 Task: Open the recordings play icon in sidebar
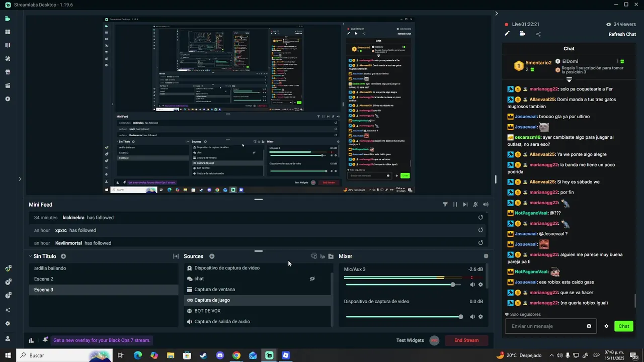8,99
